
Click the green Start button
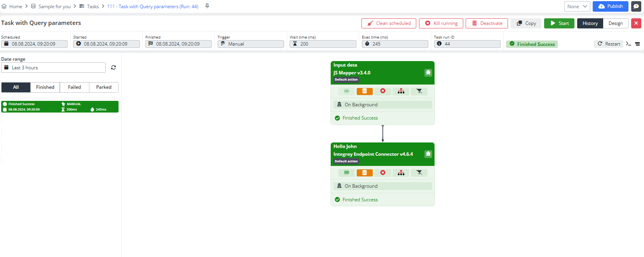point(559,23)
